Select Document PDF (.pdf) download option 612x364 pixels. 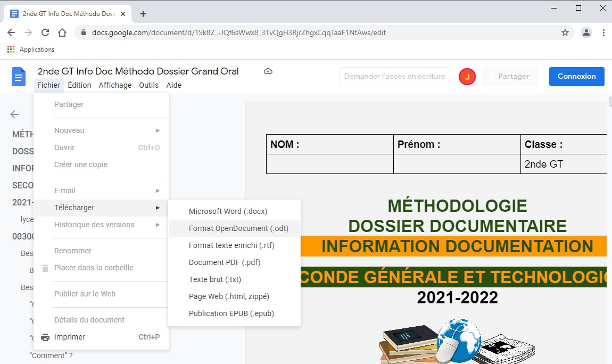pos(225,262)
